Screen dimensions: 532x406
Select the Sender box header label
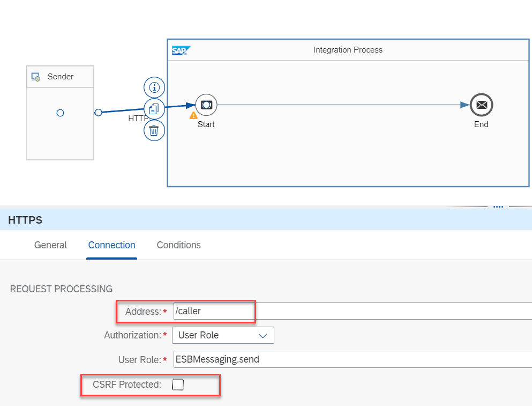(61, 77)
